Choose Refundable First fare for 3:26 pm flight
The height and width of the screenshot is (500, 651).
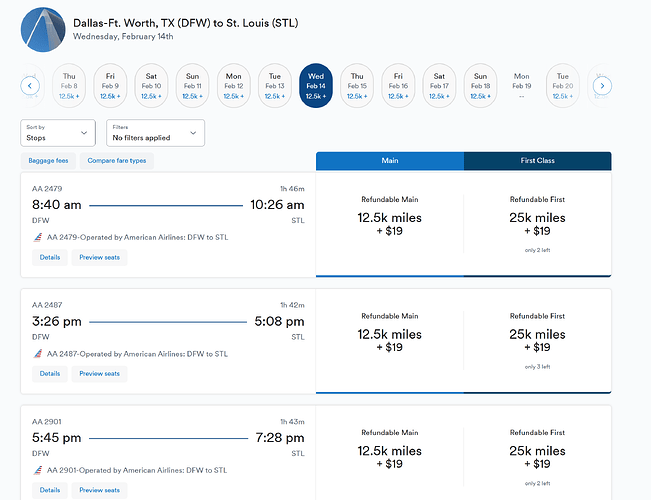click(x=537, y=341)
